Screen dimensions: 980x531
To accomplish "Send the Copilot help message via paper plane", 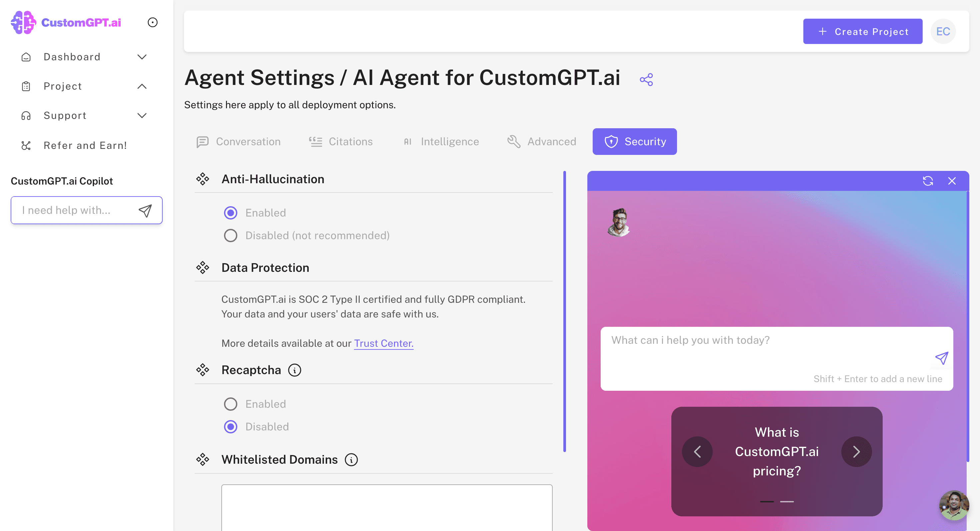I will 145,211.
